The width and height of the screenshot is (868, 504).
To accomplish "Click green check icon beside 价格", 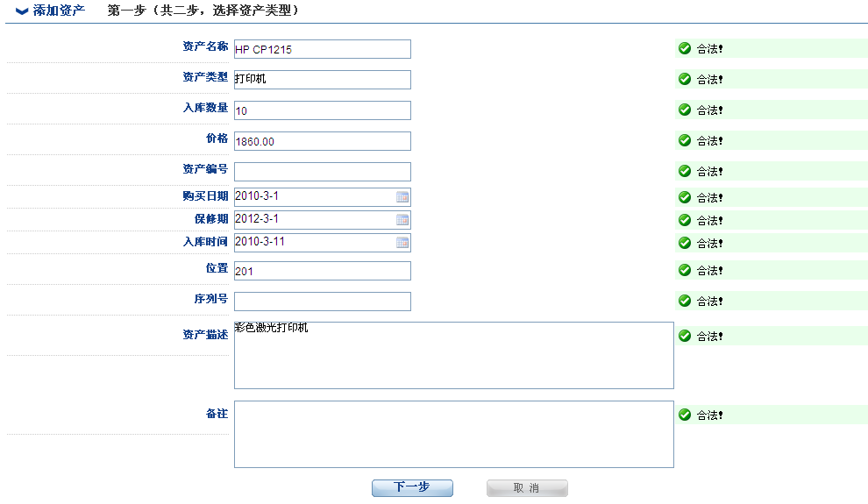I will (685, 140).
